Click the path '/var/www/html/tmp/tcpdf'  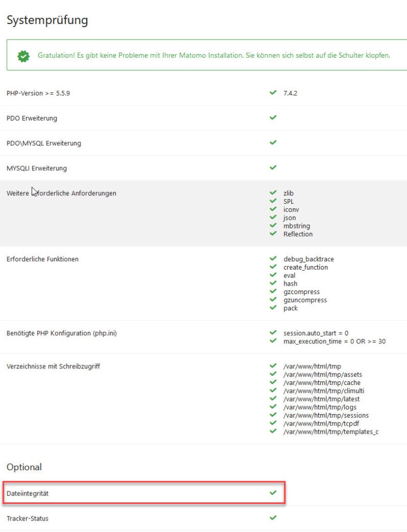(321, 424)
